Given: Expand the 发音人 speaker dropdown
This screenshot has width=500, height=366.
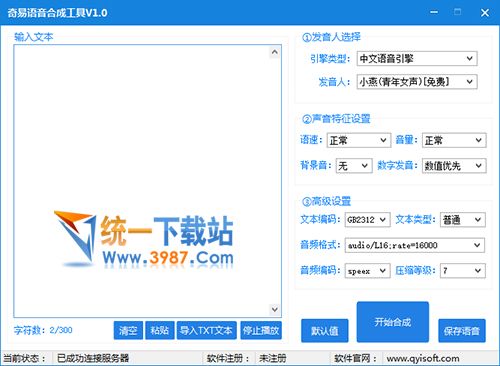Looking at the screenshot, I should tap(417, 82).
